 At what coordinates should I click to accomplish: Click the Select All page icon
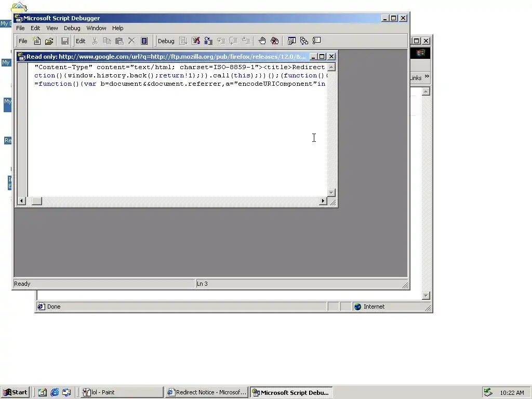point(144,41)
